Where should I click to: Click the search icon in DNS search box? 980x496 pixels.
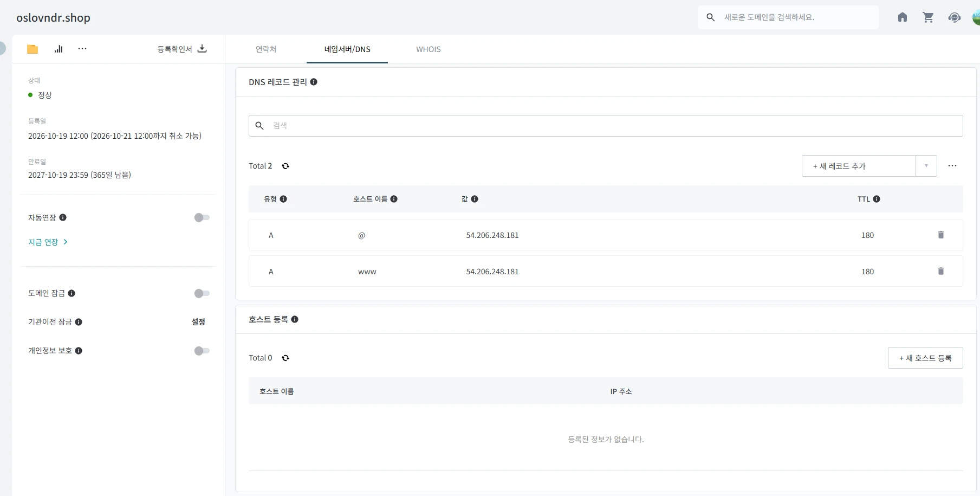coord(259,126)
